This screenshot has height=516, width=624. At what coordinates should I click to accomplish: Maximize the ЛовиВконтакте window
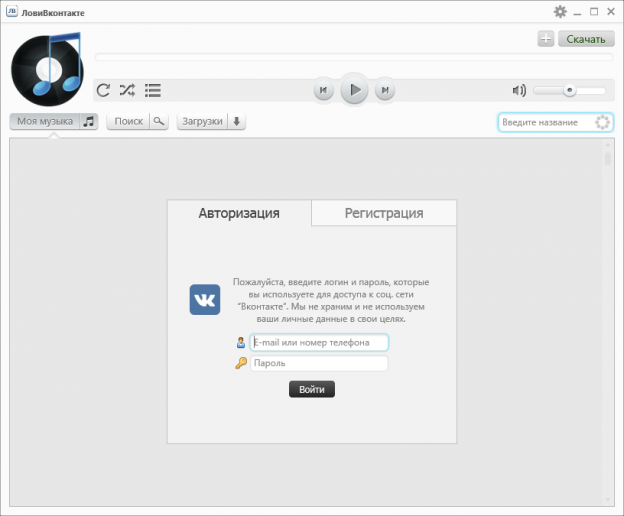tap(594, 12)
